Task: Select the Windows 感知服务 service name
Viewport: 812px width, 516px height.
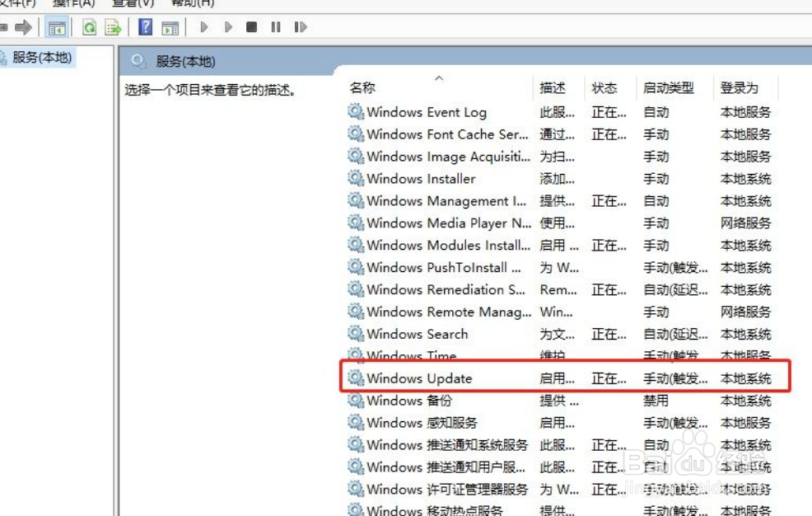Action: (x=422, y=423)
